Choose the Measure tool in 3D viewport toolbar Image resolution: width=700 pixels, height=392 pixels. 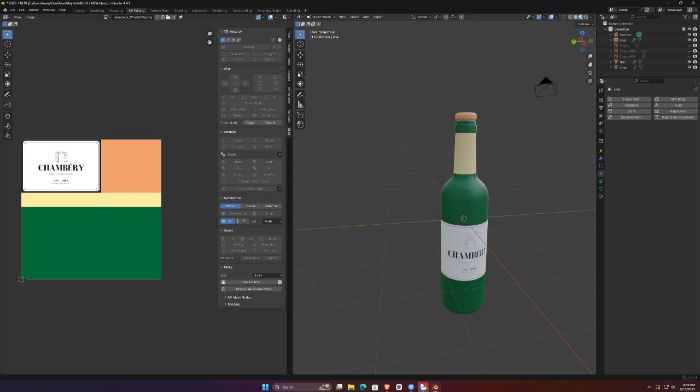(x=300, y=104)
